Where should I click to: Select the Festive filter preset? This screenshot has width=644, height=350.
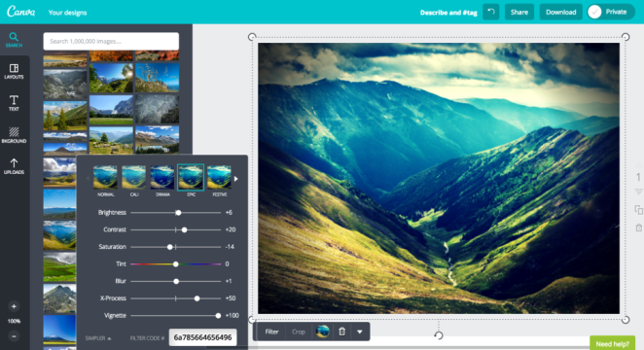(x=219, y=181)
